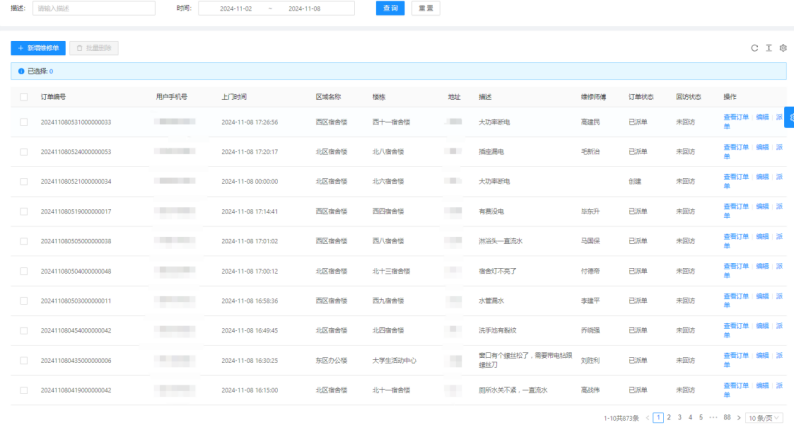Click the refresh table icon
The image size is (794, 425).
click(755, 47)
